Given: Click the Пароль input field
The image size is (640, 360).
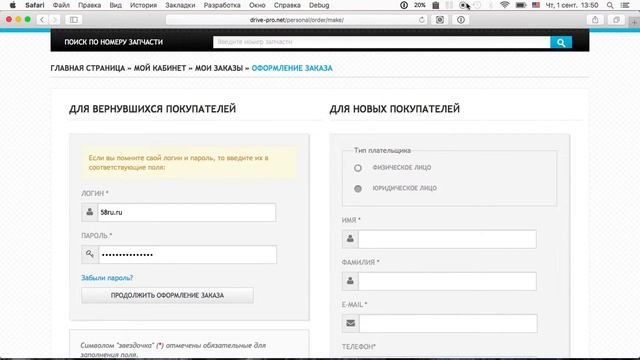Looking at the screenshot, I should click(187, 254).
